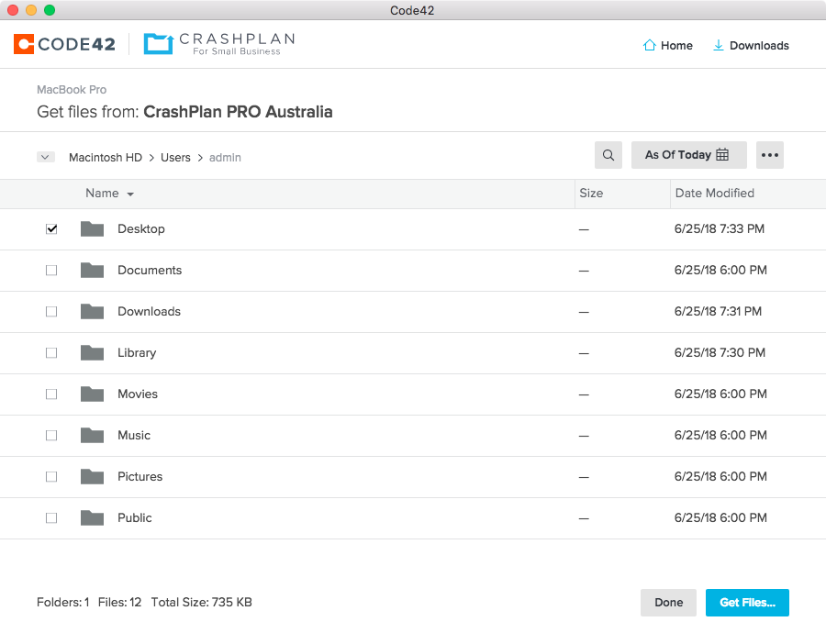Check the Documents checkbox

pyautogui.click(x=51, y=270)
